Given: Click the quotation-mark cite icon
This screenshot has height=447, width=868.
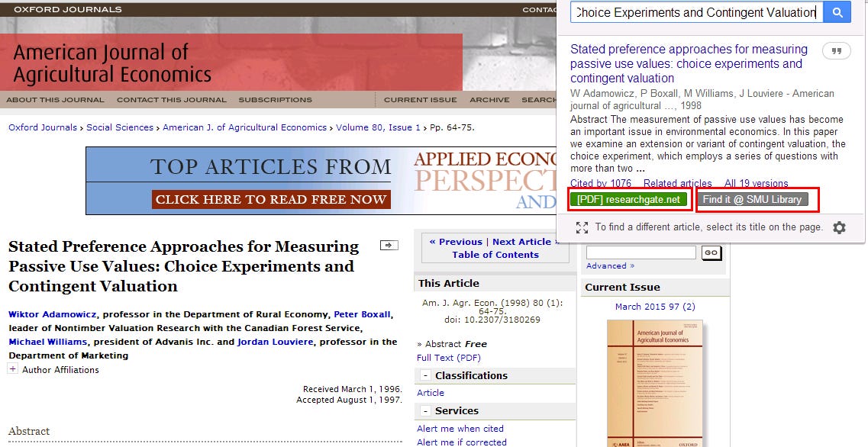Looking at the screenshot, I should click(x=837, y=51).
